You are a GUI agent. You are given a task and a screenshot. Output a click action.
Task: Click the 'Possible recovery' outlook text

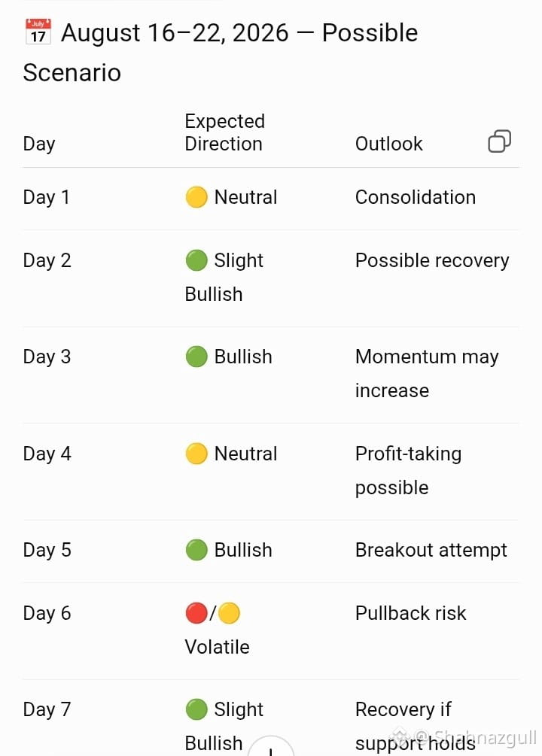tap(432, 260)
